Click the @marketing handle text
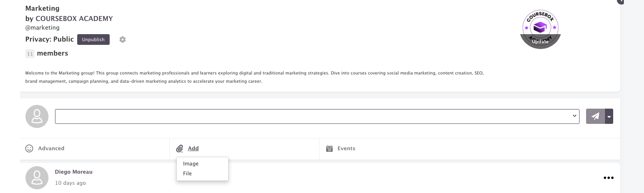The height and width of the screenshot is (193, 644). (x=42, y=28)
